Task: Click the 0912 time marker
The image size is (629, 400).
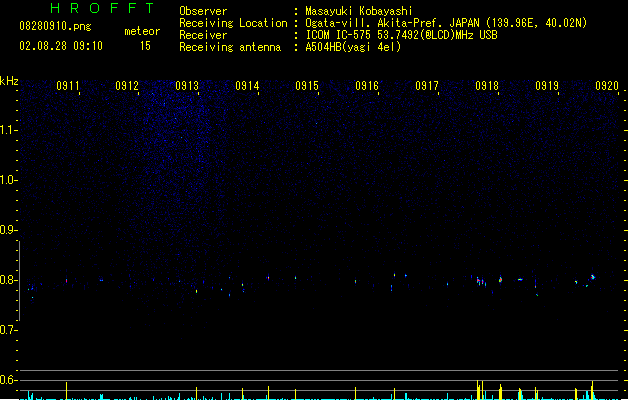Action: coord(127,86)
